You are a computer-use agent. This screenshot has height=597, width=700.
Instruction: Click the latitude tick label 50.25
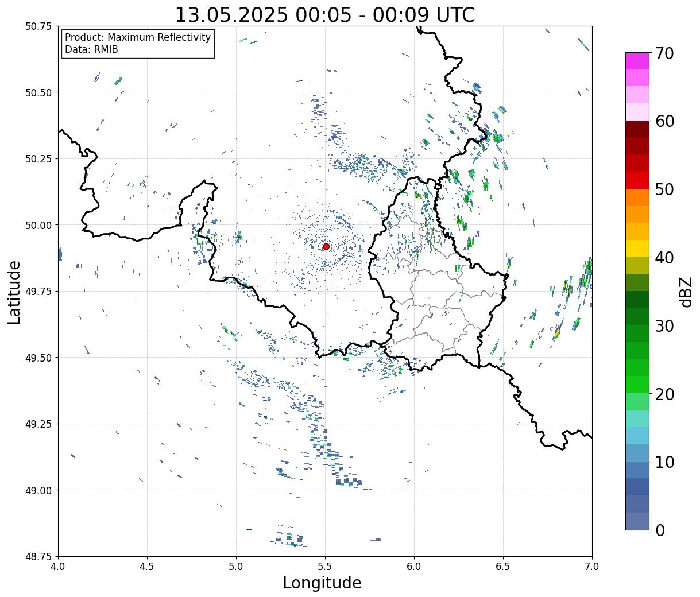pos(38,159)
